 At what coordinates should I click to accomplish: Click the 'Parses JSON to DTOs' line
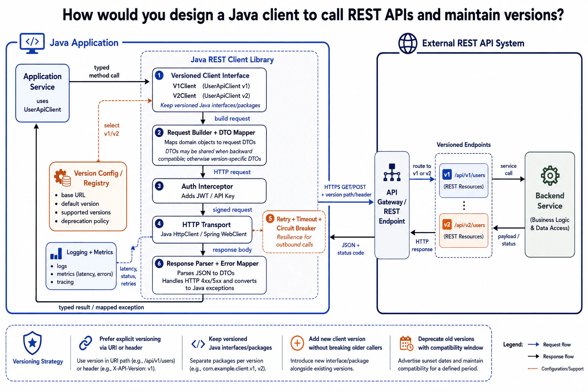pos(206,273)
